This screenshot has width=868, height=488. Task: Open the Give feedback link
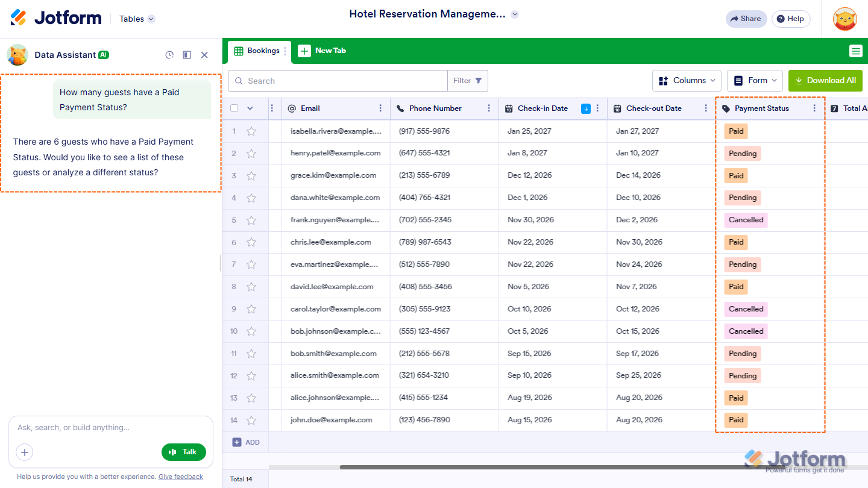coord(181,477)
